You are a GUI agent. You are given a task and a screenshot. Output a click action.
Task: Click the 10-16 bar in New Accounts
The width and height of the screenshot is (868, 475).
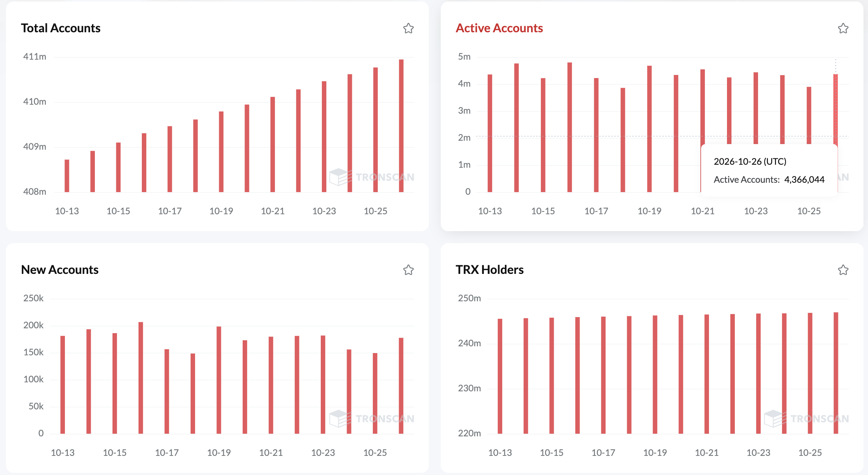pos(141,378)
